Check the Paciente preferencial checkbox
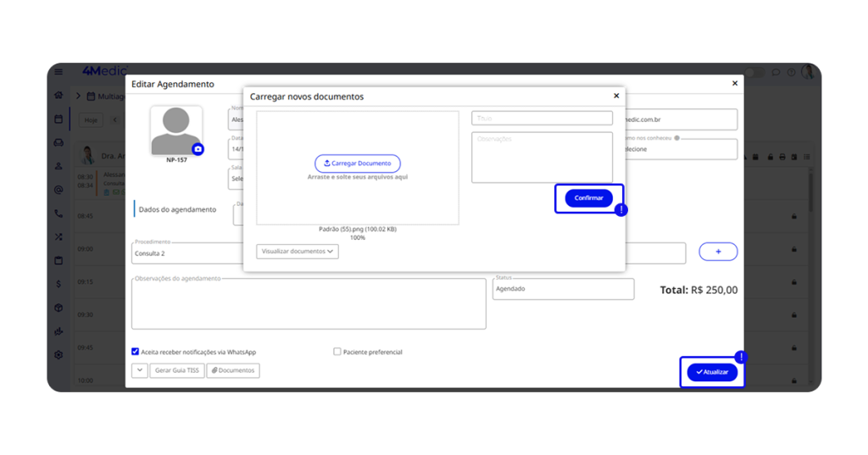 coord(337,352)
